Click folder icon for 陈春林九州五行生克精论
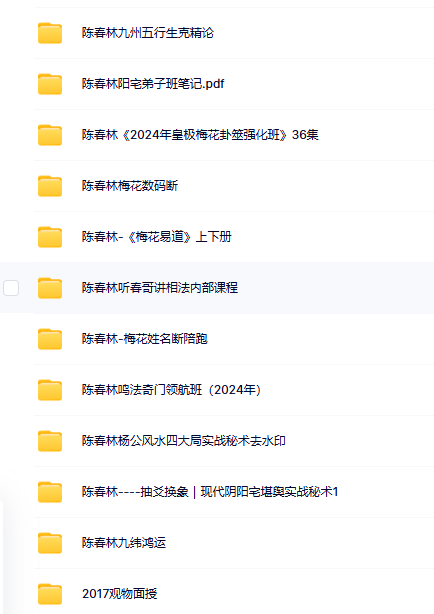 pos(50,33)
